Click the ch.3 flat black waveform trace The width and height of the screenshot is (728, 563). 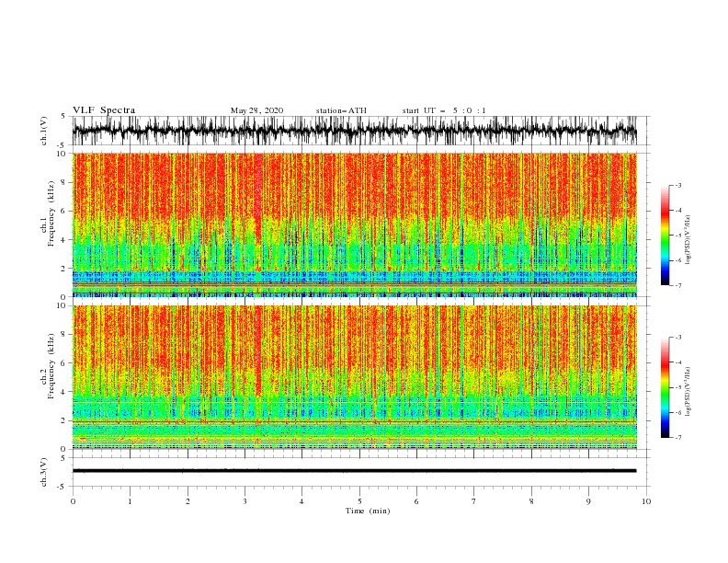pyautogui.click(x=355, y=471)
